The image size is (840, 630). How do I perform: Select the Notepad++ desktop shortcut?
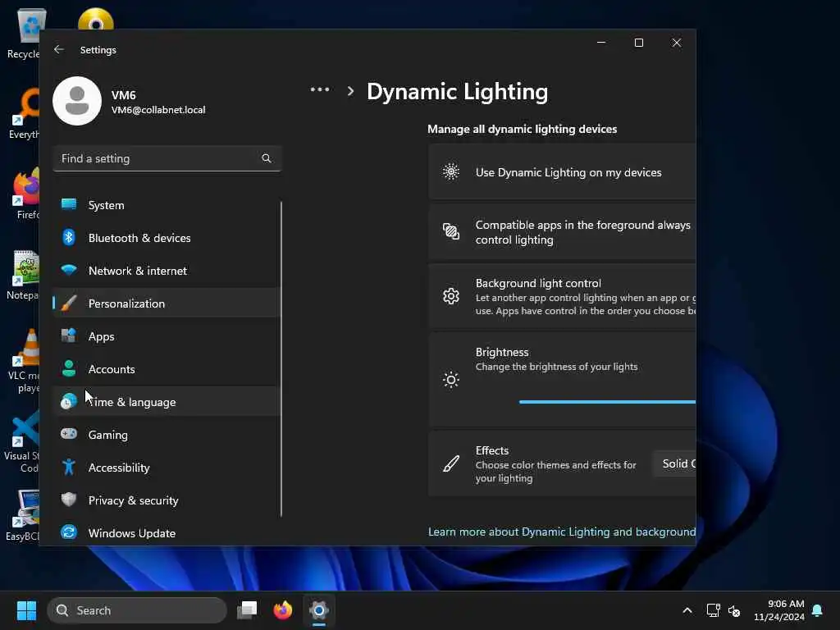pyautogui.click(x=22, y=274)
